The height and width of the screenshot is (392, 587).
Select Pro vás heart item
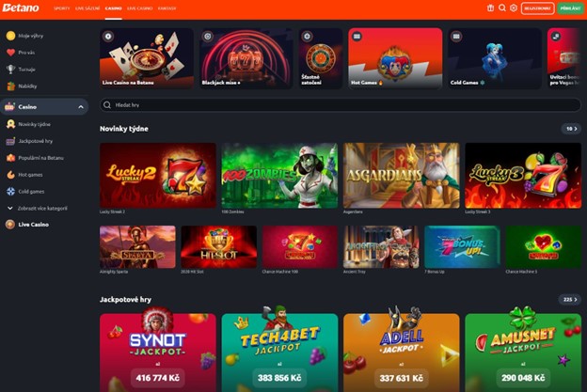(21, 53)
